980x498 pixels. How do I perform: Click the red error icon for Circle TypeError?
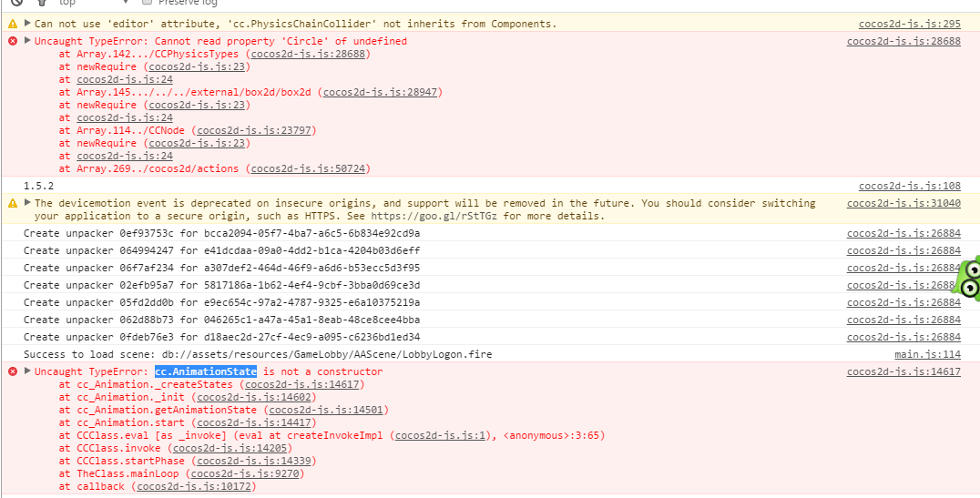click(13, 41)
